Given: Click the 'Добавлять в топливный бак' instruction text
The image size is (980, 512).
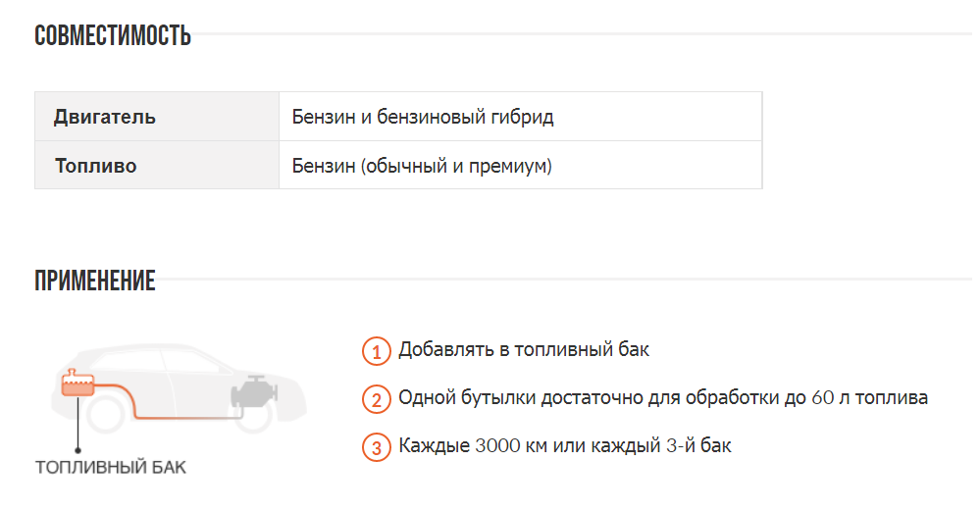Looking at the screenshot, I should [x=524, y=349].
